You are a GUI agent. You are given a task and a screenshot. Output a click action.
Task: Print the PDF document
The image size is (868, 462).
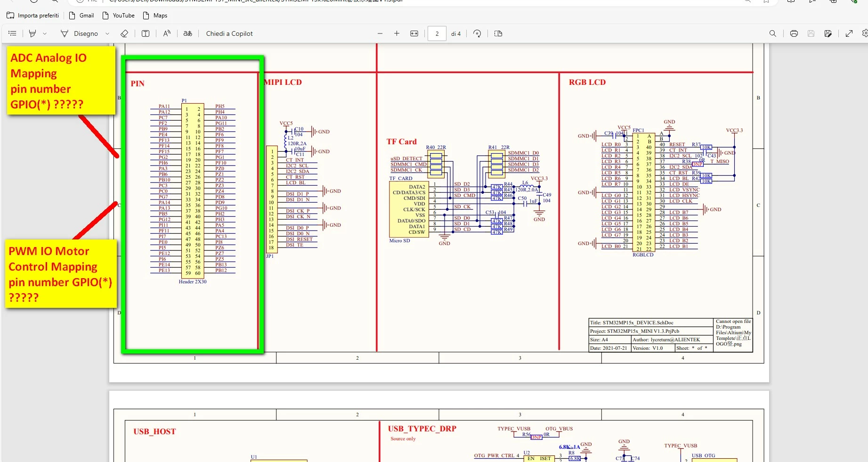click(794, 33)
